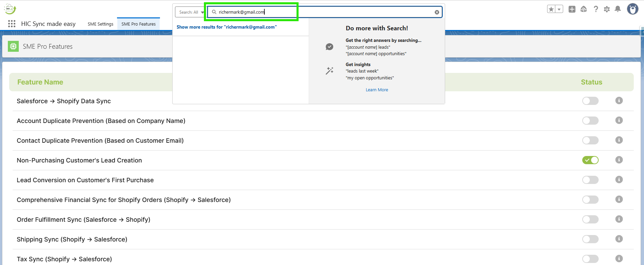Viewport: 644px width, 265px height.
Task: Click the Non-Purchasing Customer's Lead Creation name
Action: point(79,160)
